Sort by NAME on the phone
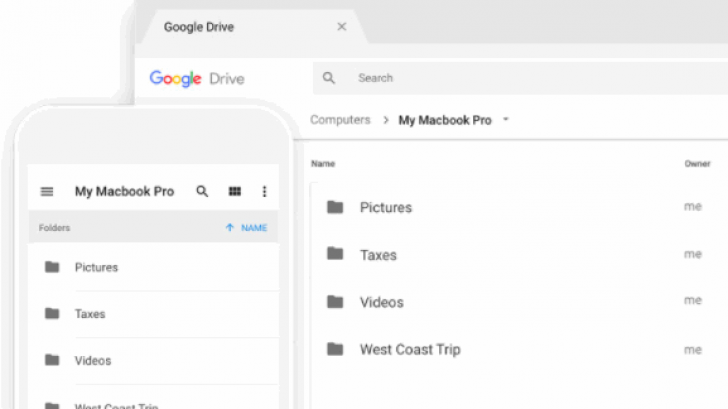Image resolution: width=728 pixels, height=409 pixels. point(254,228)
